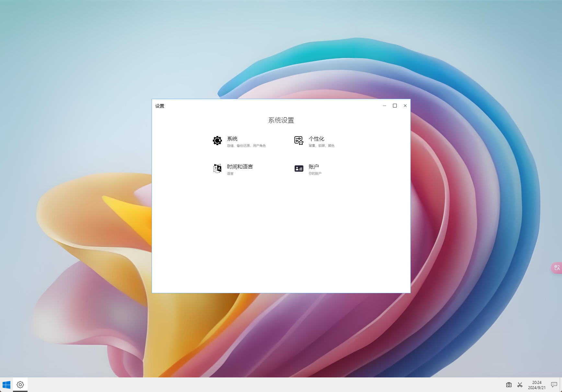Open the 时间和语言 language icon

pyautogui.click(x=217, y=168)
